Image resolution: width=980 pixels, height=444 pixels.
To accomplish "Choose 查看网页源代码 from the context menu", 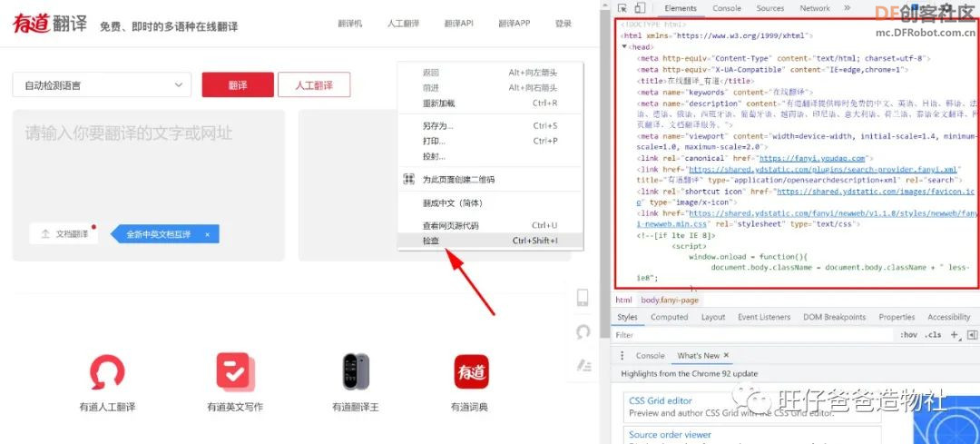I will click(491, 225).
